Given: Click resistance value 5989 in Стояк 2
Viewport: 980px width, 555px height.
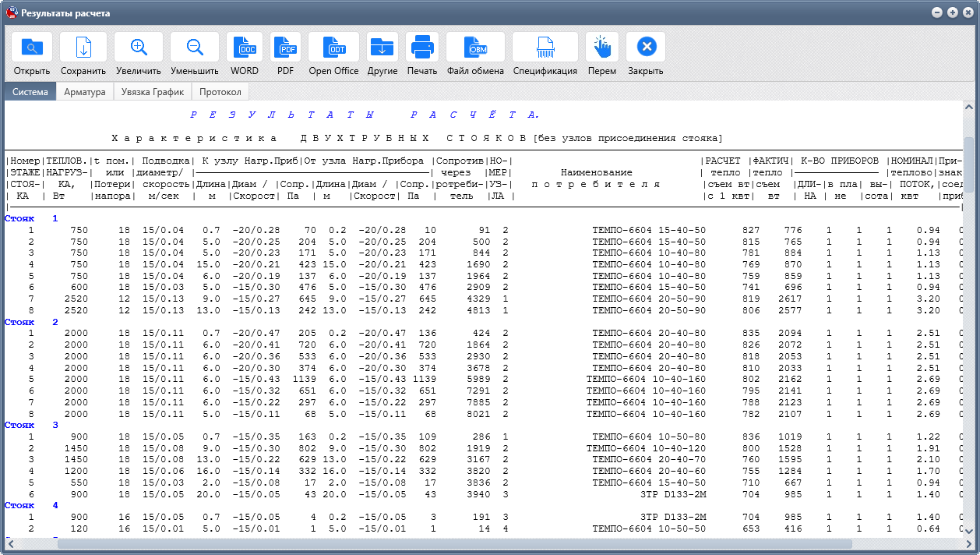Looking at the screenshot, I should pyautogui.click(x=479, y=379).
